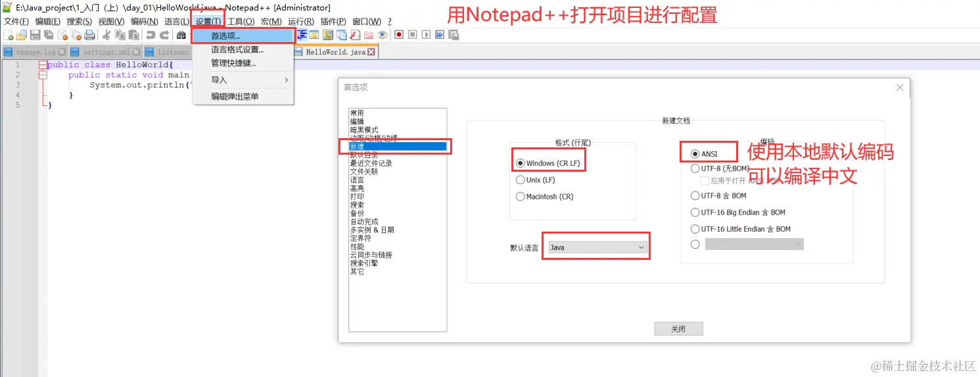Close the HelloWorld.java tab with its X
980x377 pixels.
pyautogui.click(x=371, y=52)
